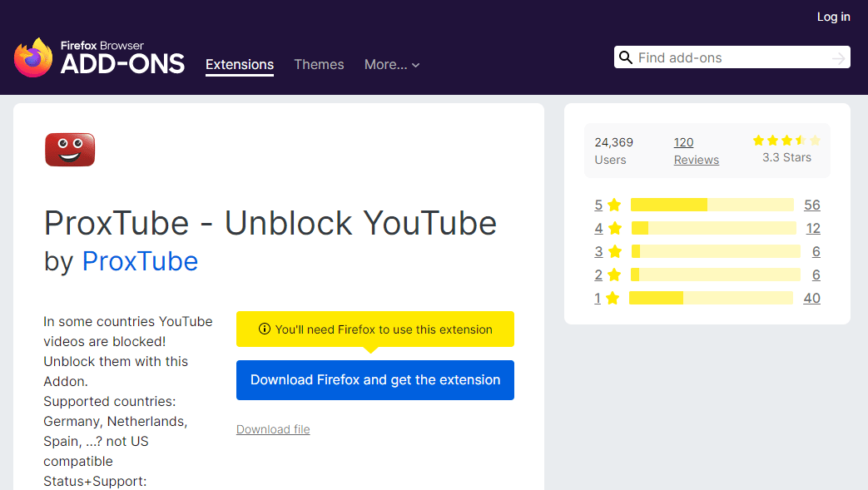Click the 'ProxTube - Unblock YouTube' title
868x490 pixels.
[270, 224]
